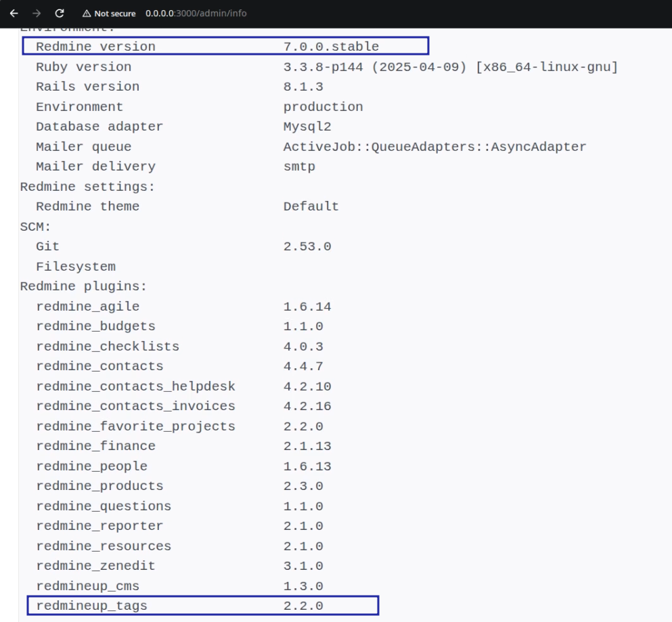Click the address bar URL 0.0.0.0:3000/admin/info
Screen dimensions: 672x622
point(196,14)
